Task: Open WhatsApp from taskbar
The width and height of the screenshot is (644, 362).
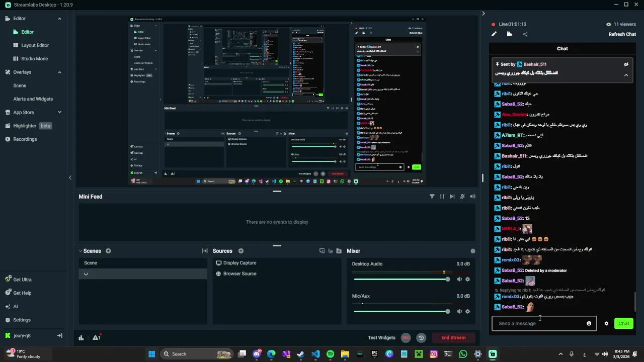Action: (x=463, y=354)
